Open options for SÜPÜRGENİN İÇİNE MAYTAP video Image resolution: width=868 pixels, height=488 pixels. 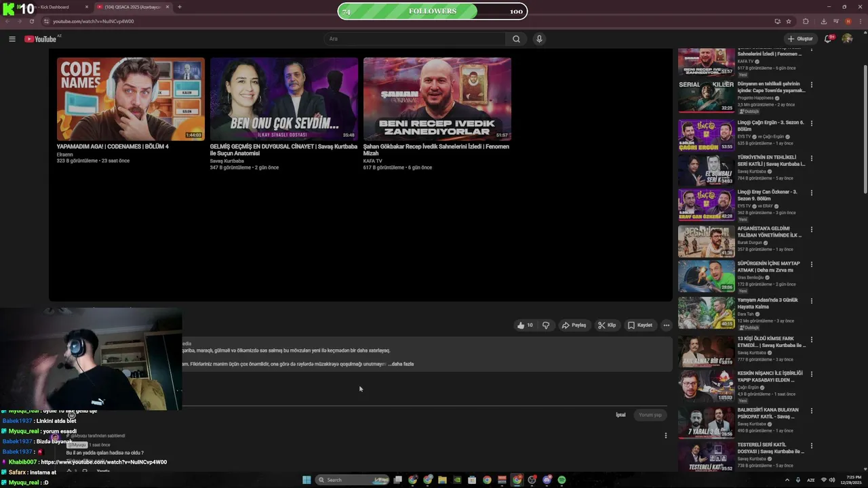tap(811, 264)
